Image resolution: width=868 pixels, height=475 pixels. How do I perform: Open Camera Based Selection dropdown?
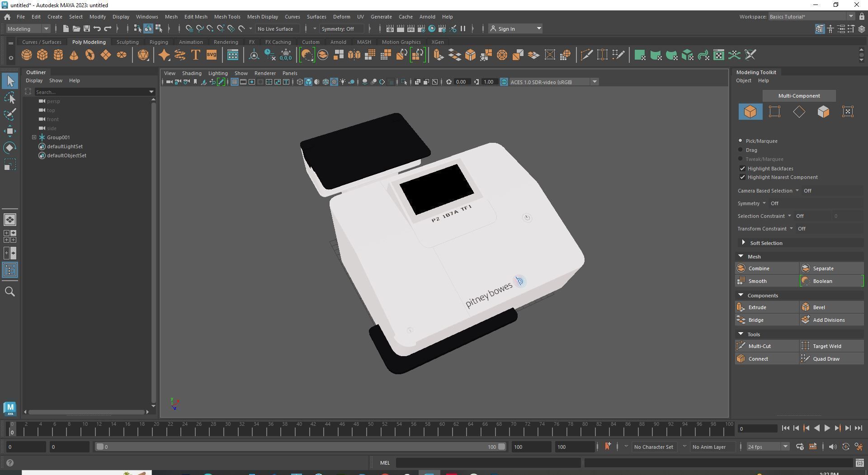(769, 191)
